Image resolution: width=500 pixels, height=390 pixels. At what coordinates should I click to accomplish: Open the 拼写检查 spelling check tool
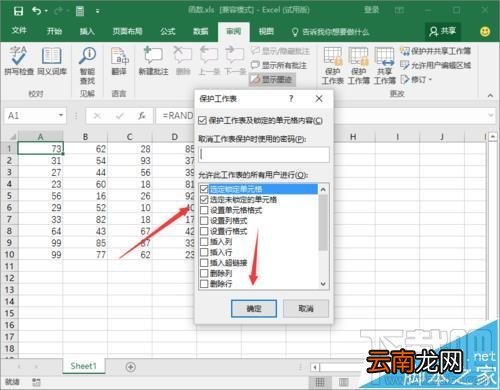(x=19, y=61)
